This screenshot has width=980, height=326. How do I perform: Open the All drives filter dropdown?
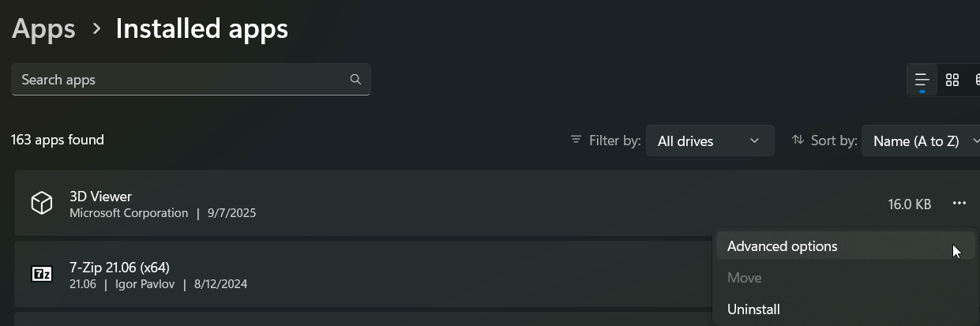pyautogui.click(x=709, y=141)
